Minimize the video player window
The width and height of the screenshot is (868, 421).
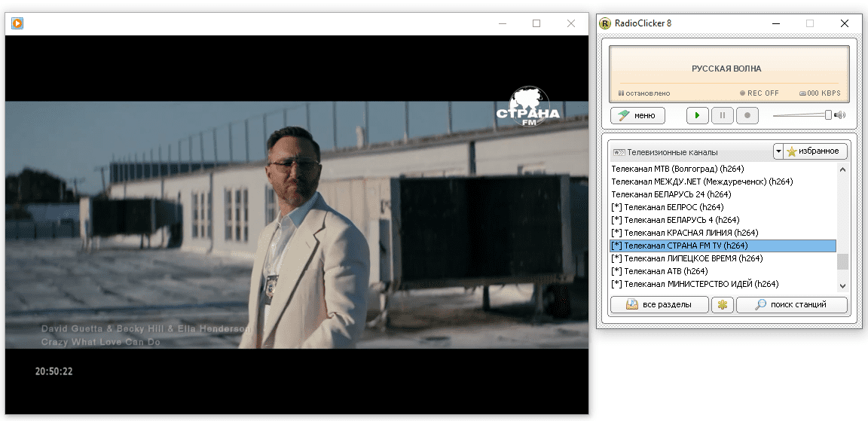503,23
